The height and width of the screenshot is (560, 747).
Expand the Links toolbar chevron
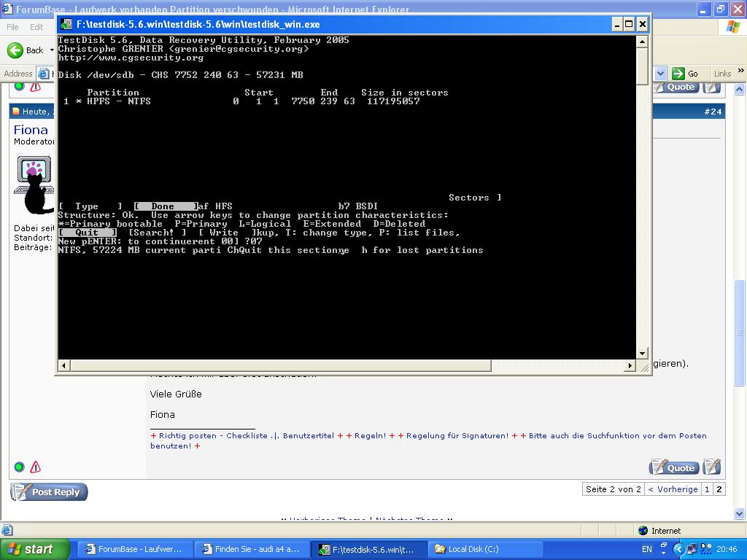click(x=741, y=71)
